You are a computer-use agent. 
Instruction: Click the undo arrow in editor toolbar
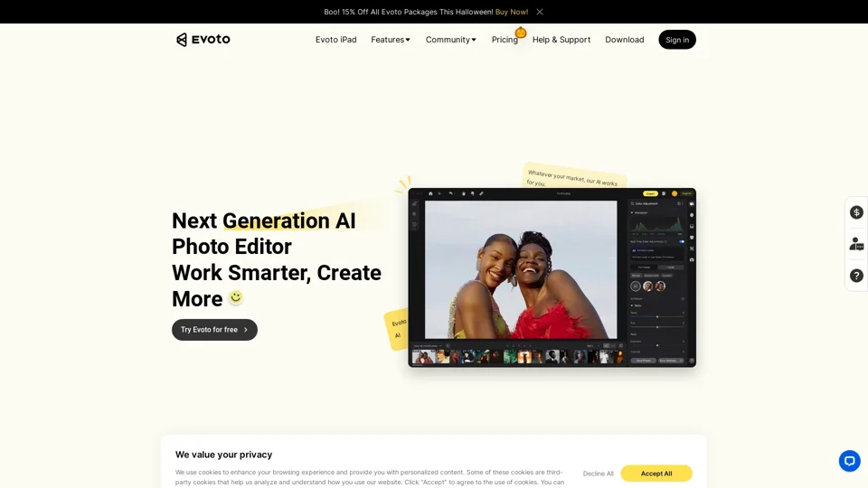coord(450,193)
